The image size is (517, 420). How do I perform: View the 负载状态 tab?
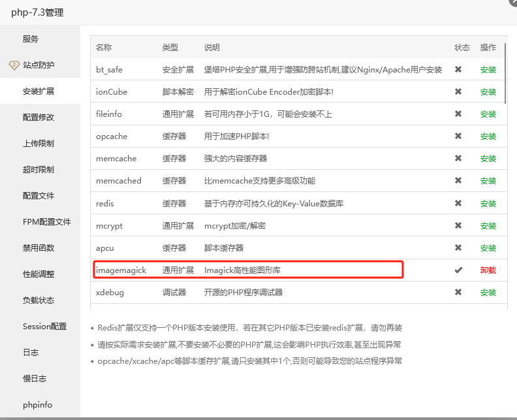(x=39, y=300)
